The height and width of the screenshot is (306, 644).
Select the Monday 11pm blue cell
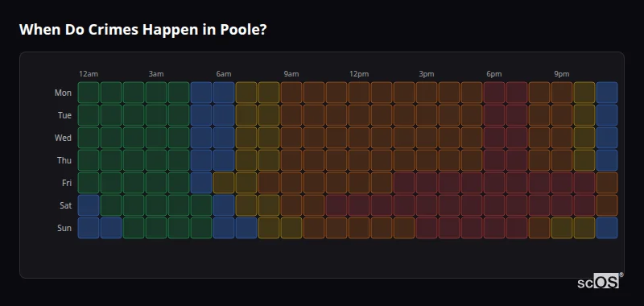click(607, 93)
